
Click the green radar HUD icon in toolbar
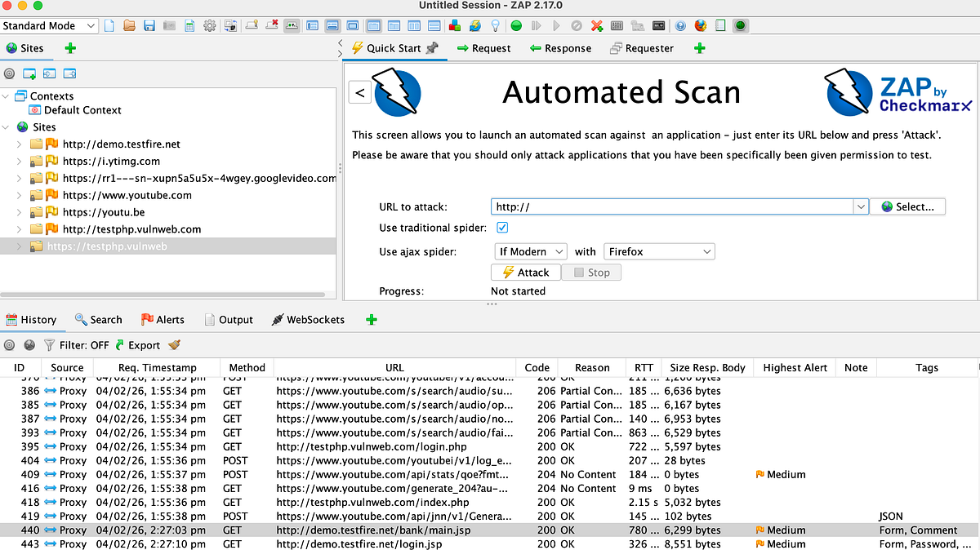click(x=739, y=26)
